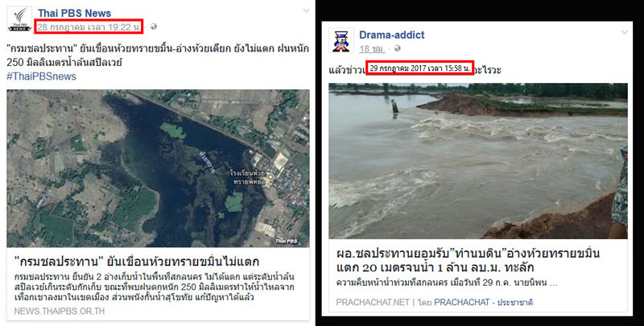
Task: Click globe privacy icon on Thai PBS post
Action: click(x=154, y=27)
